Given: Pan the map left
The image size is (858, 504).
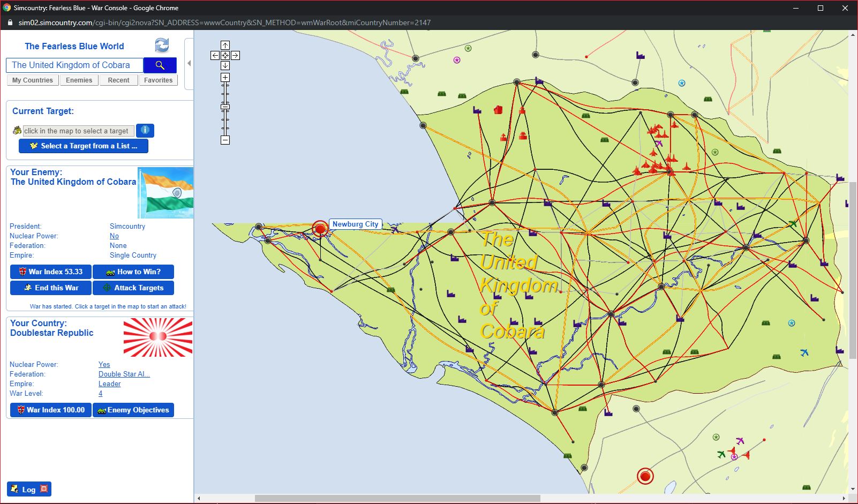Looking at the screenshot, I should click(x=215, y=55).
